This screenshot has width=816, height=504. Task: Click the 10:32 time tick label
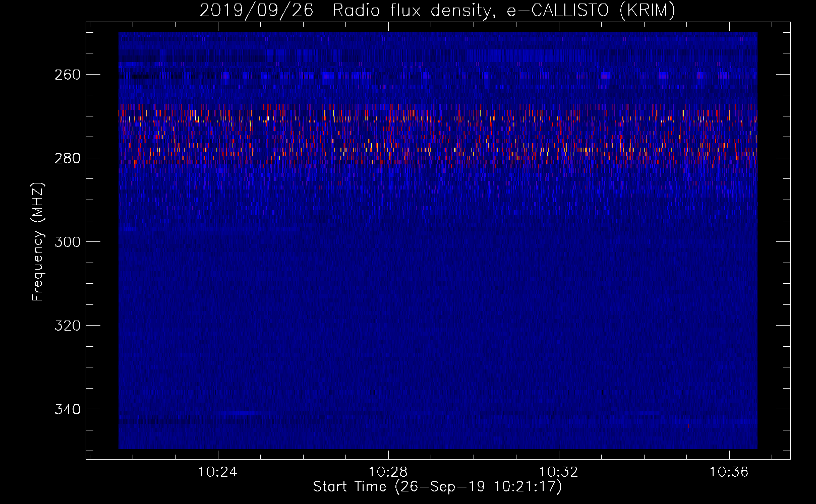558,472
